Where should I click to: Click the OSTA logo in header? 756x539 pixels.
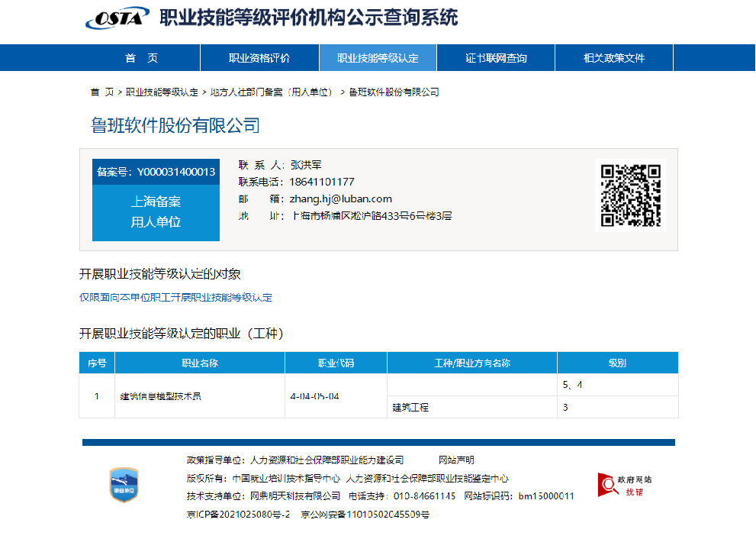[117, 18]
